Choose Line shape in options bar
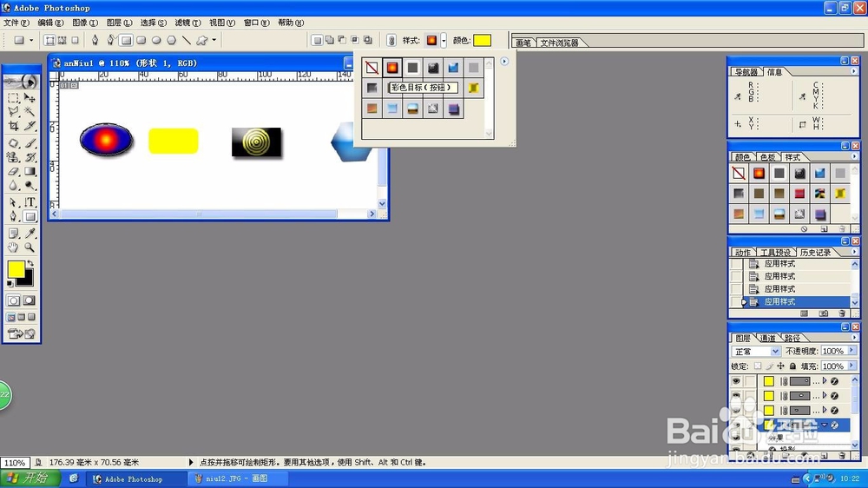 [187, 40]
